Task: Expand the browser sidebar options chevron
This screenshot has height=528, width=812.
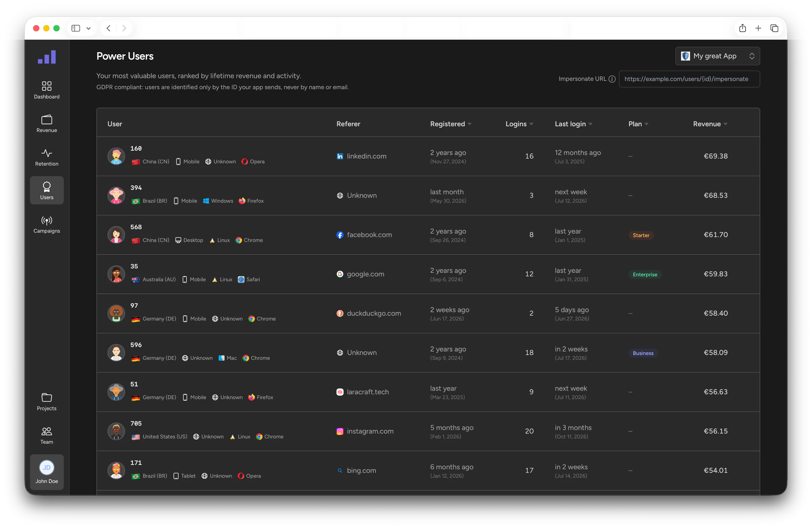Action: (x=88, y=28)
